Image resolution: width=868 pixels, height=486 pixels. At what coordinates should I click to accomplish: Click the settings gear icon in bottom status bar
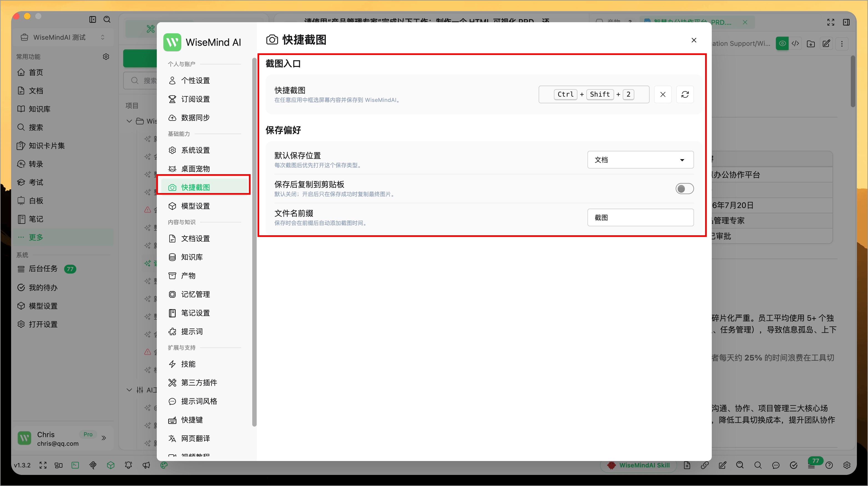[847, 465]
